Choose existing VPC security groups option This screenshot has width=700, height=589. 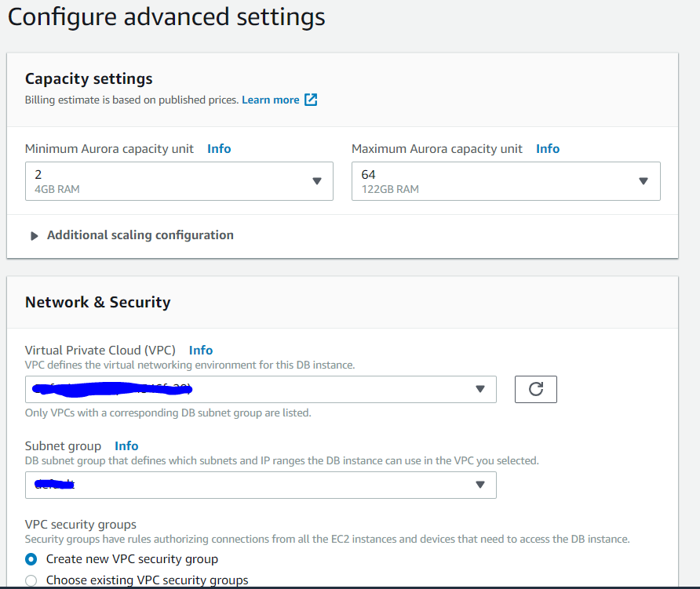[30, 579]
